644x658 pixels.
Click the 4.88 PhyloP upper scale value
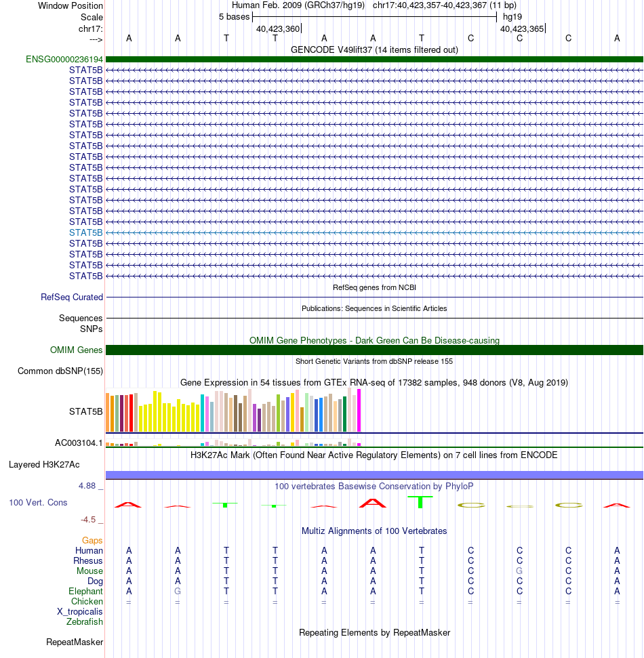tap(87, 485)
